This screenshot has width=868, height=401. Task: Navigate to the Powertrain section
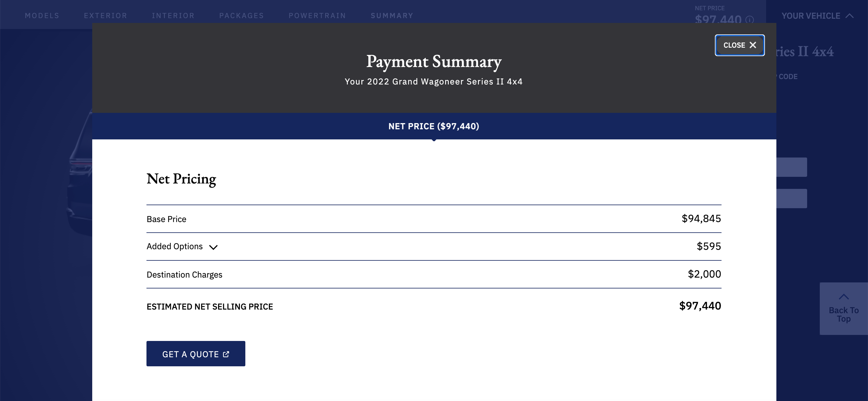coord(317,15)
